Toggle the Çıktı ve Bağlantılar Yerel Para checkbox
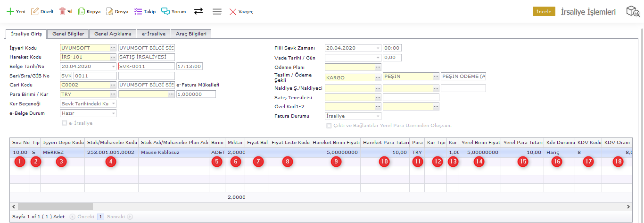The height and width of the screenshot is (223, 644). point(329,126)
